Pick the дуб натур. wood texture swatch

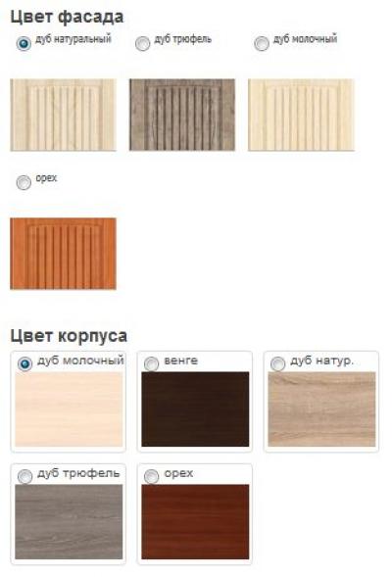pos(322,409)
